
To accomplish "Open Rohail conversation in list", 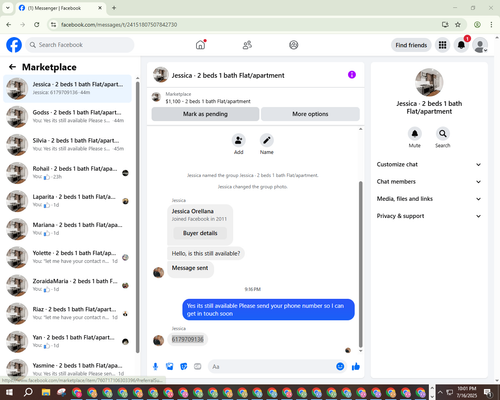I will point(68,173).
